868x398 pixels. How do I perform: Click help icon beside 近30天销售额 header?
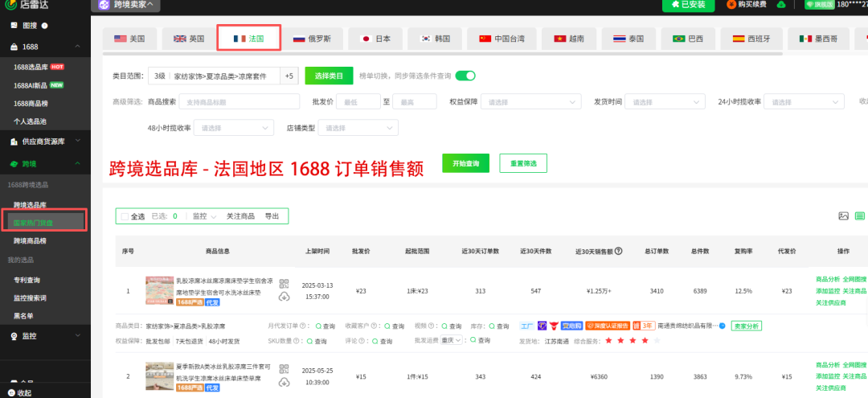point(618,251)
